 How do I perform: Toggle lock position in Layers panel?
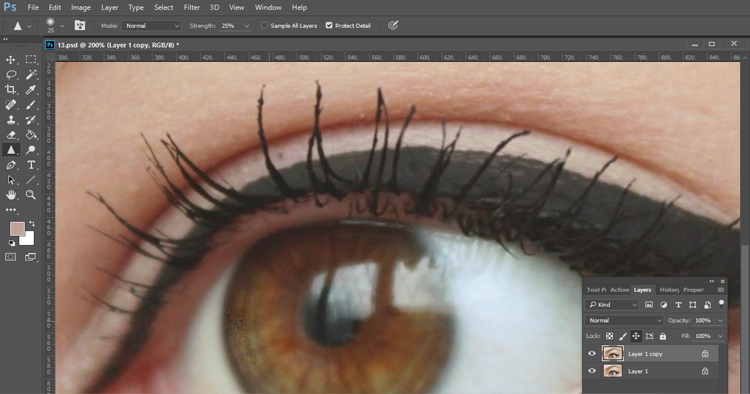(x=636, y=336)
